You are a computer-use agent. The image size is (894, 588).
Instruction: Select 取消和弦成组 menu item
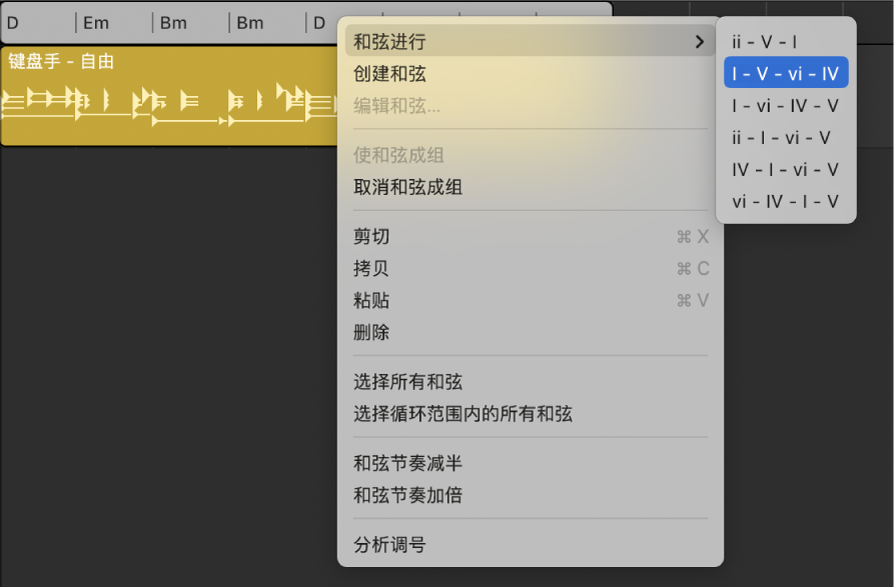(408, 187)
